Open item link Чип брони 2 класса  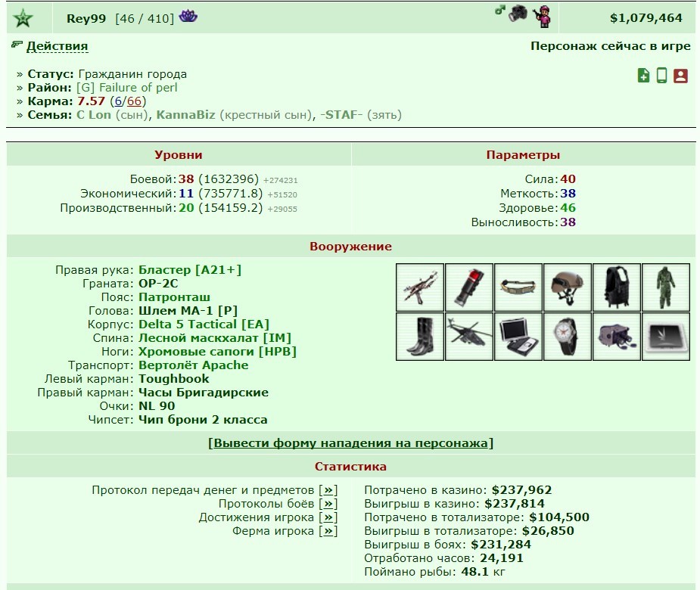click(203, 420)
